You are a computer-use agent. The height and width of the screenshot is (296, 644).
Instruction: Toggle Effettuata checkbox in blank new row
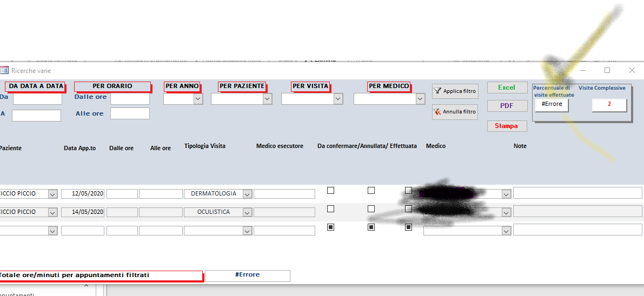[408, 227]
